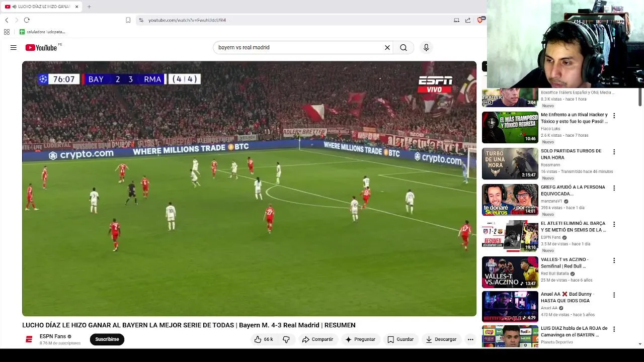Open the VALLES-T VS. ACZINO thumbnail
The image size is (644, 362).
pyautogui.click(x=510, y=272)
